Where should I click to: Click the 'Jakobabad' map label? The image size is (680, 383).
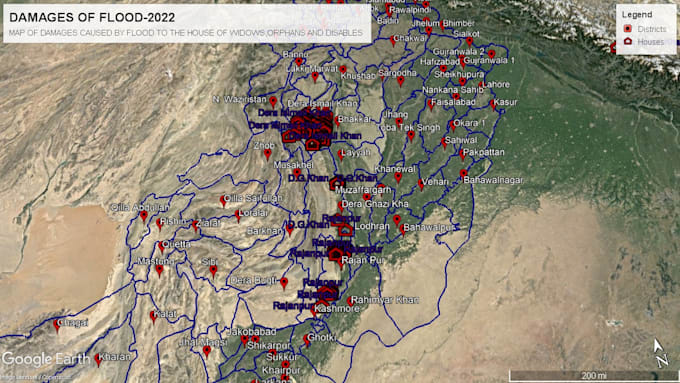(x=252, y=332)
